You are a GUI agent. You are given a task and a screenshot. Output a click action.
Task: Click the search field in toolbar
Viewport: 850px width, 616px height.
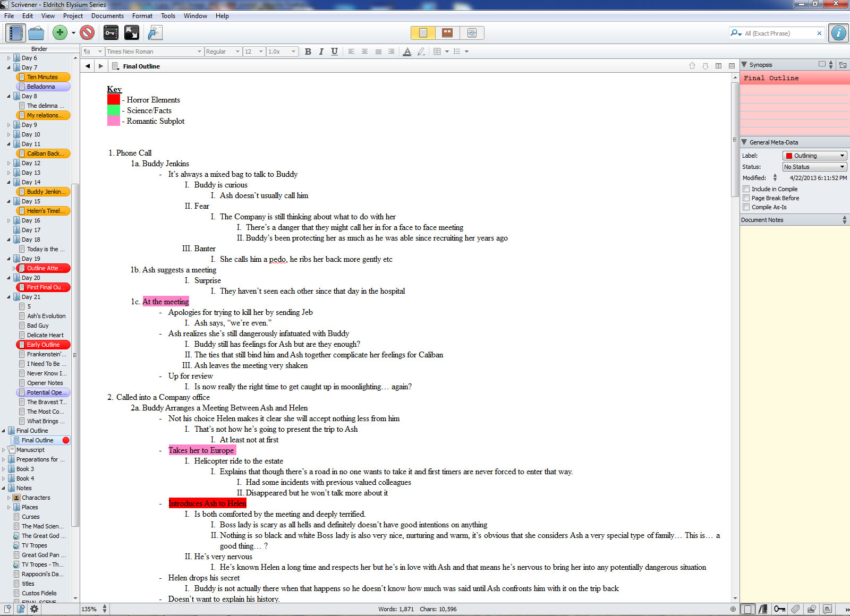pos(778,33)
